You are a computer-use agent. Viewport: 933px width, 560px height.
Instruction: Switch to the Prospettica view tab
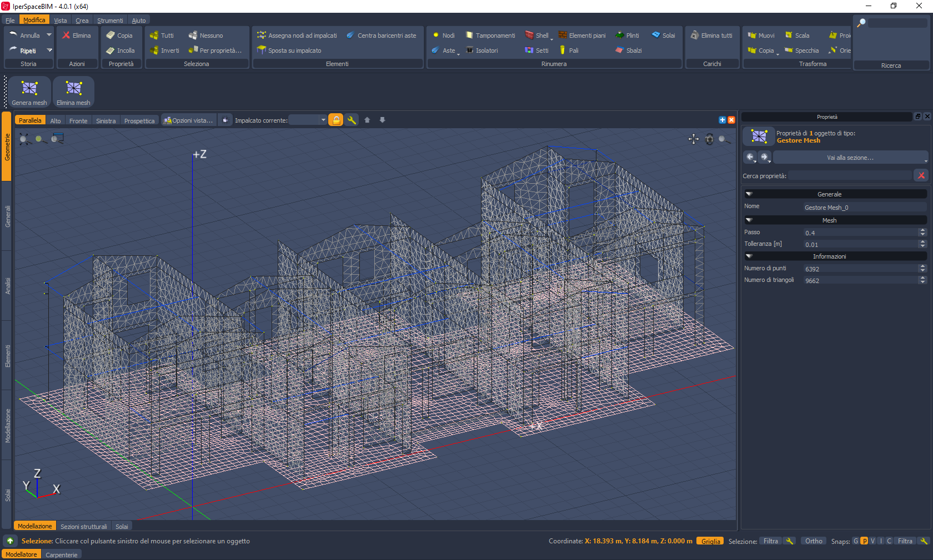coord(139,121)
